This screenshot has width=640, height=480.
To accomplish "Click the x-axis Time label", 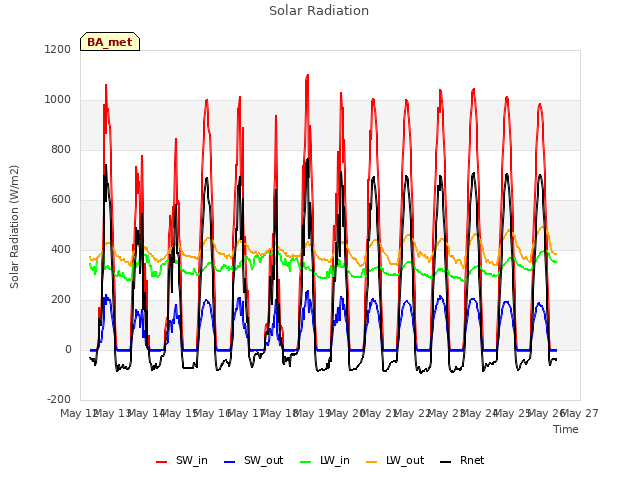I will (566, 429).
